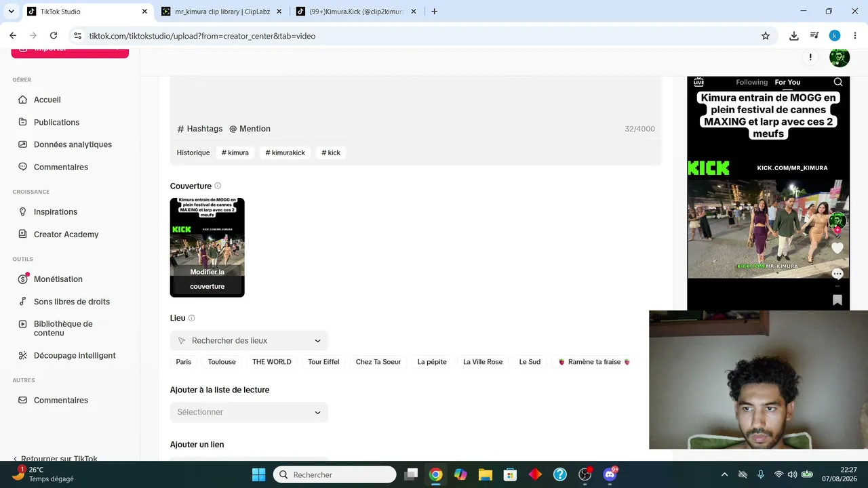Add a mention with the Mention button
868x488 pixels.
250,129
